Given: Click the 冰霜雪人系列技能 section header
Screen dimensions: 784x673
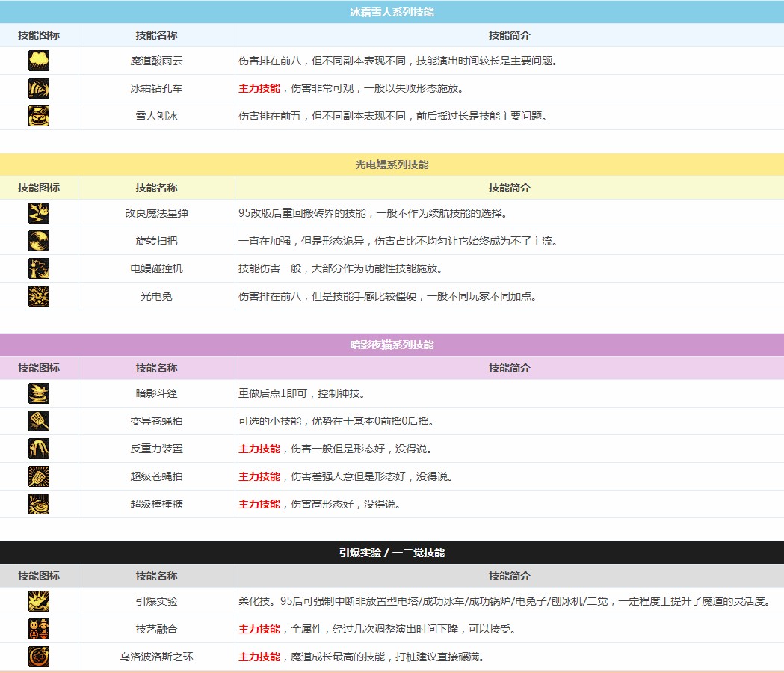Looking at the screenshot, I should 392,13.
